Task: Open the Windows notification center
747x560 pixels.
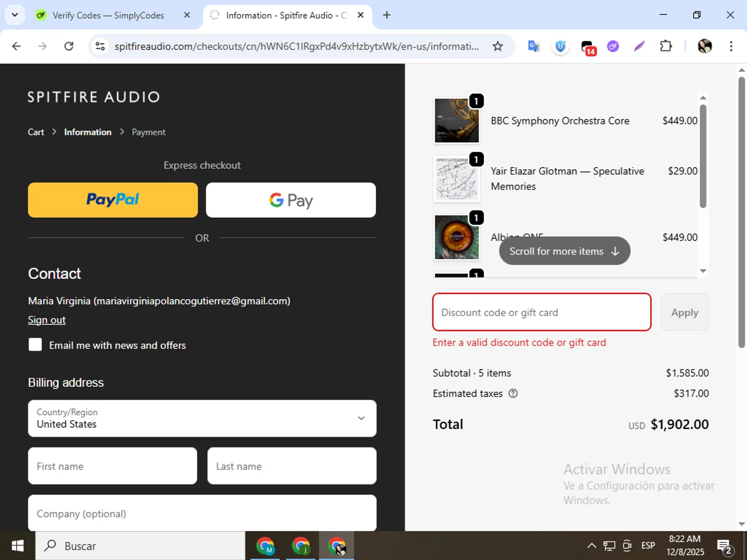Action: point(725,546)
